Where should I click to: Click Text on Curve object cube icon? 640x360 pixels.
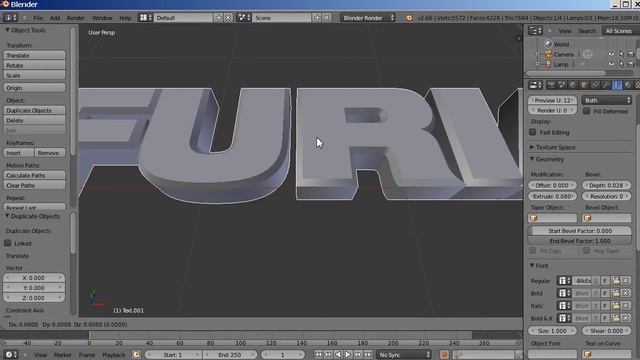pos(588,354)
